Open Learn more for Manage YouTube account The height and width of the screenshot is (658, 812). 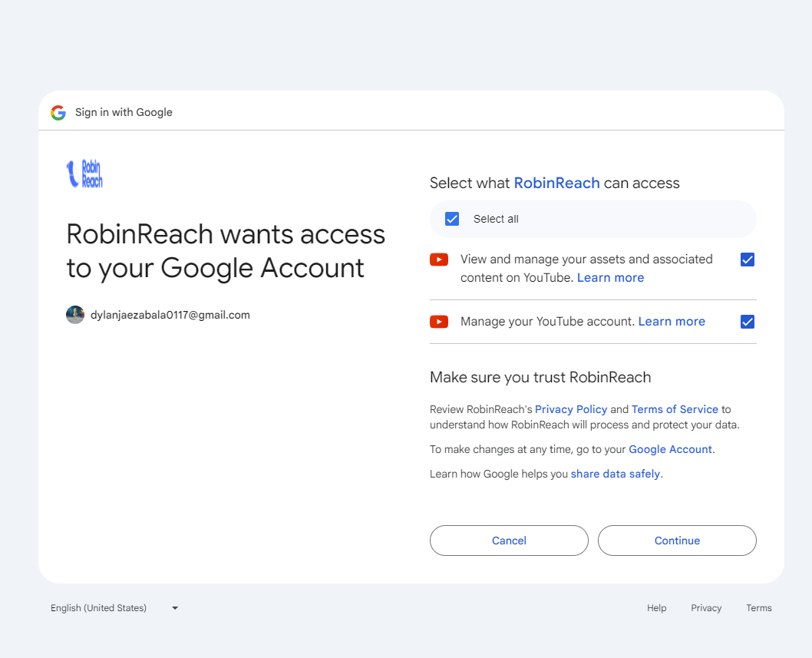(672, 321)
